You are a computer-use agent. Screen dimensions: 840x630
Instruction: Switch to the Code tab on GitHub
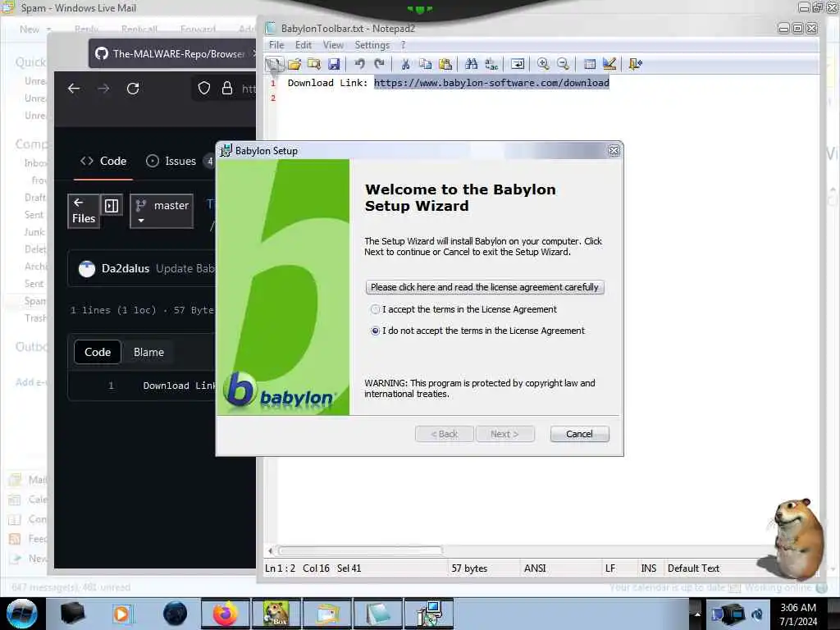pyautogui.click(x=103, y=162)
